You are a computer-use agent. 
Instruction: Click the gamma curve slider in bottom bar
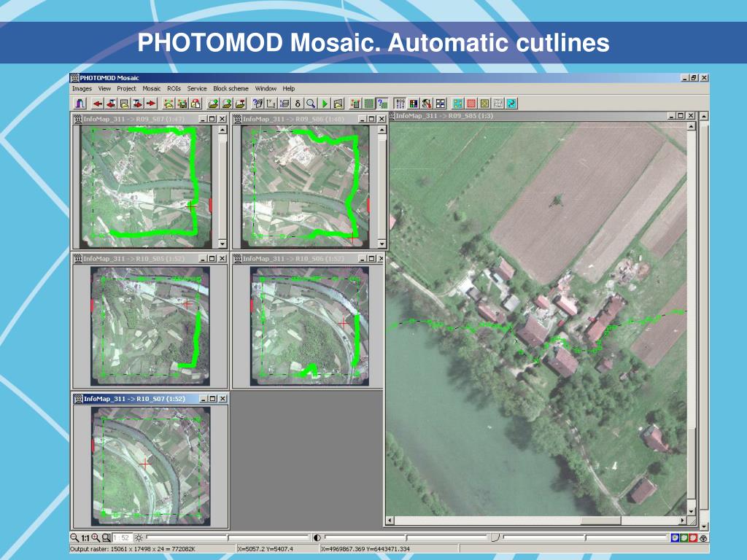(x=585, y=537)
